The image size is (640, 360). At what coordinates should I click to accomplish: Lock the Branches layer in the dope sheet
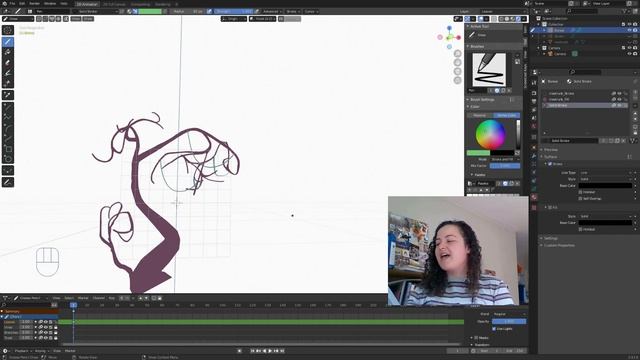click(56, 332)
